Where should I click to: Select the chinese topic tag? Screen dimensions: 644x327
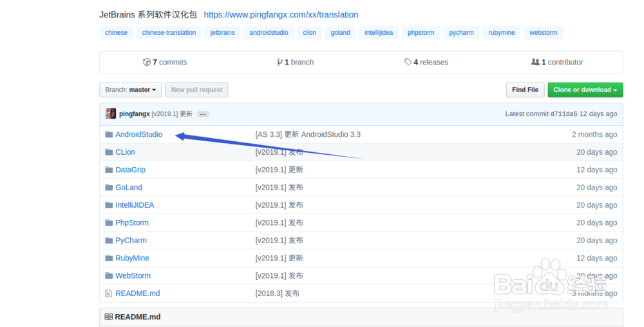pos(116,32)
